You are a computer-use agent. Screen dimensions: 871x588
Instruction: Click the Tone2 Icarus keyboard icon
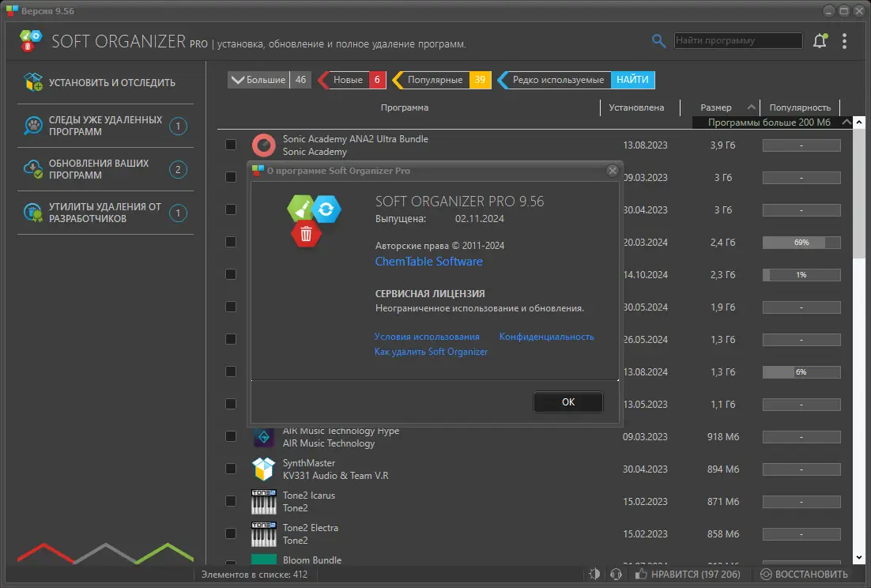tap(264, 501)
